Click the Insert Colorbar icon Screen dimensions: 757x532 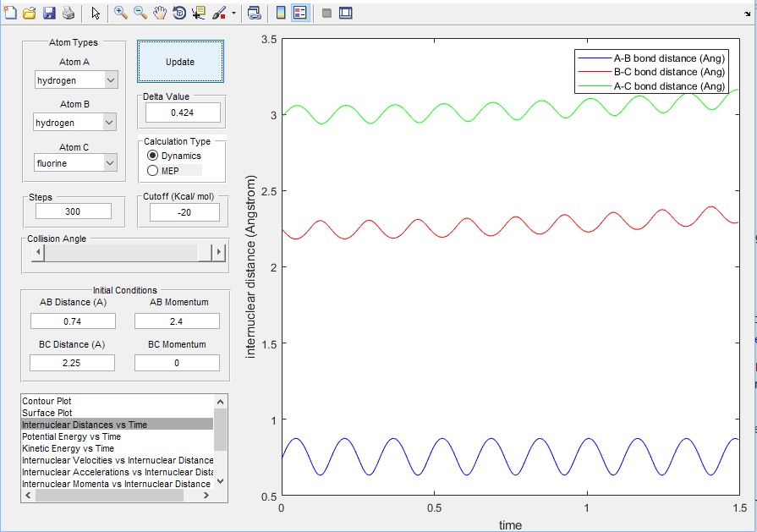[281, 13]
